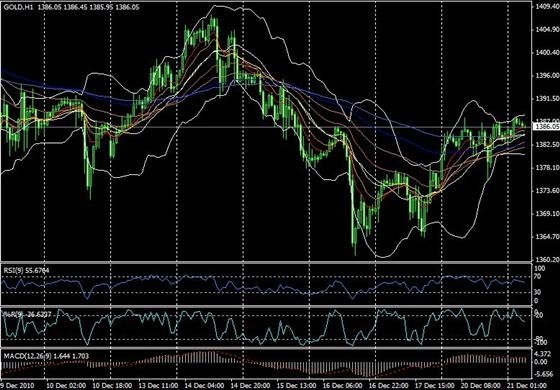This screenshot has height=390, width=560.
Task: Select the MACD 4.372 scale label
Action: click(544, 354)
